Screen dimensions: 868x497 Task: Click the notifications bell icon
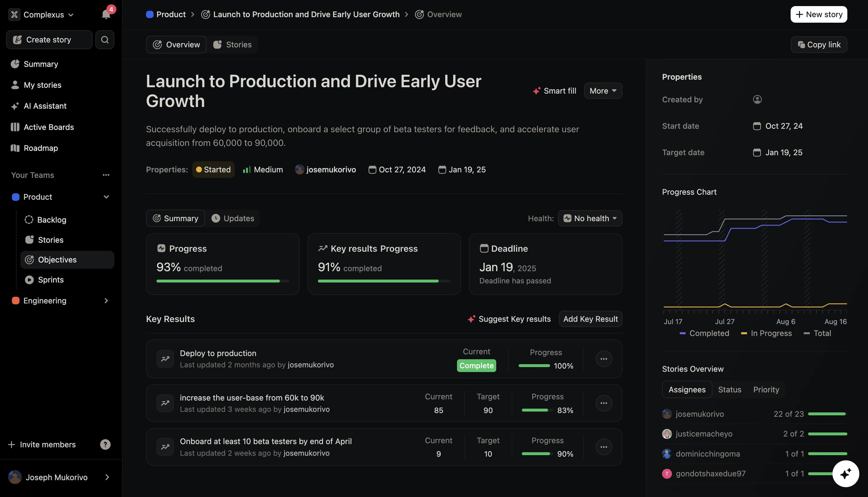coord(106,14)
